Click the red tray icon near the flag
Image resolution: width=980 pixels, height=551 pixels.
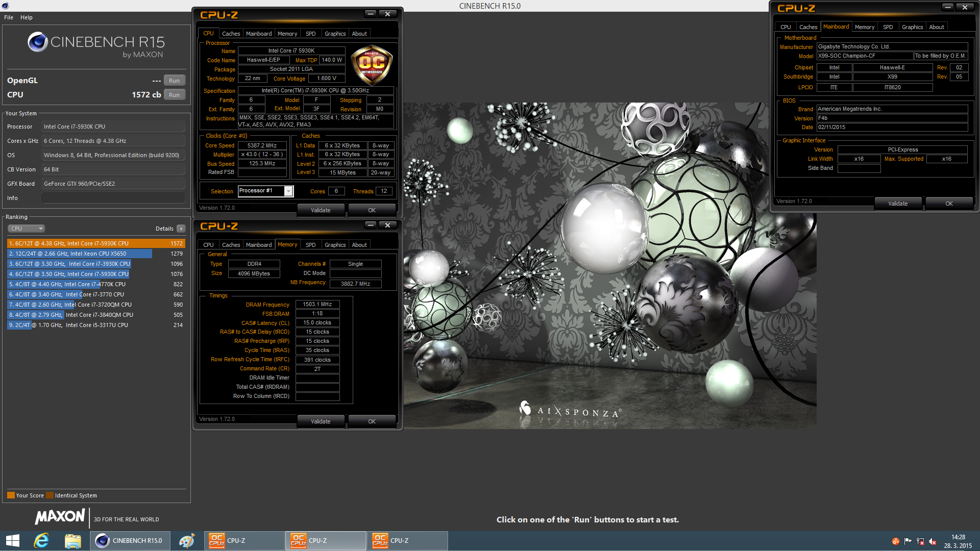(895, 541)
